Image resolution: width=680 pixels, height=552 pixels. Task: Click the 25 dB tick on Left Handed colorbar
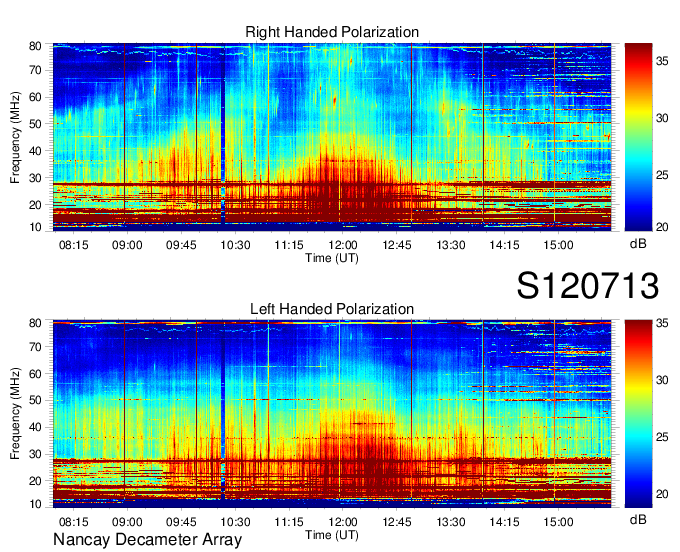coord(662,437)
